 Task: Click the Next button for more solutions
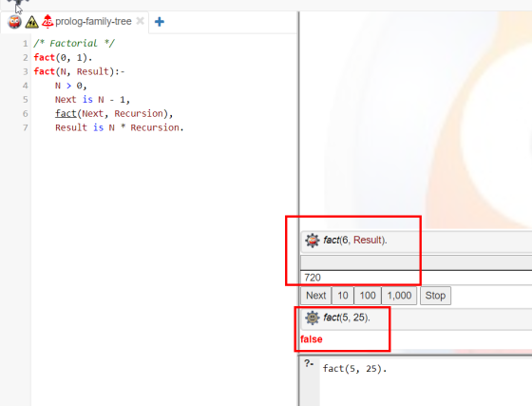pos(315,296)
